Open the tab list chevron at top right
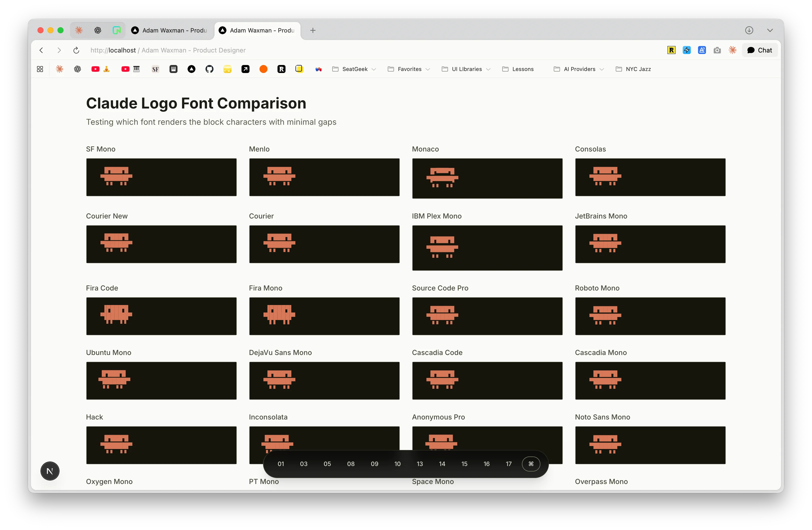 770,30
